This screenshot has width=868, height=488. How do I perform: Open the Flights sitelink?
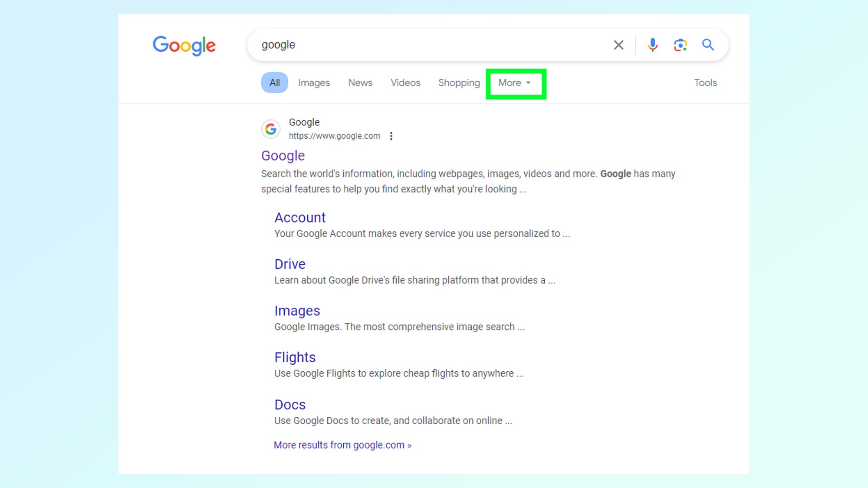(x=295, y=357)
